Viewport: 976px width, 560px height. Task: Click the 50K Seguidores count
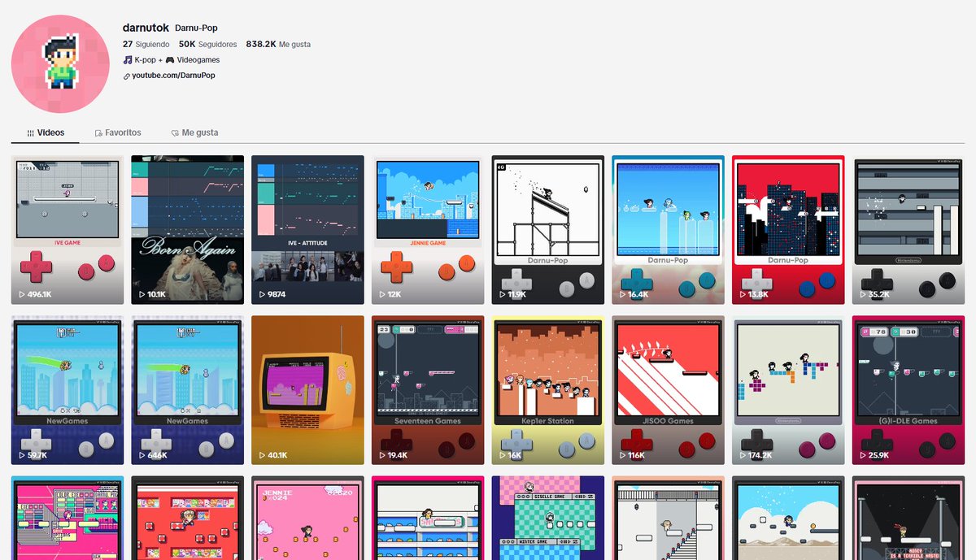tap(207, 45)
